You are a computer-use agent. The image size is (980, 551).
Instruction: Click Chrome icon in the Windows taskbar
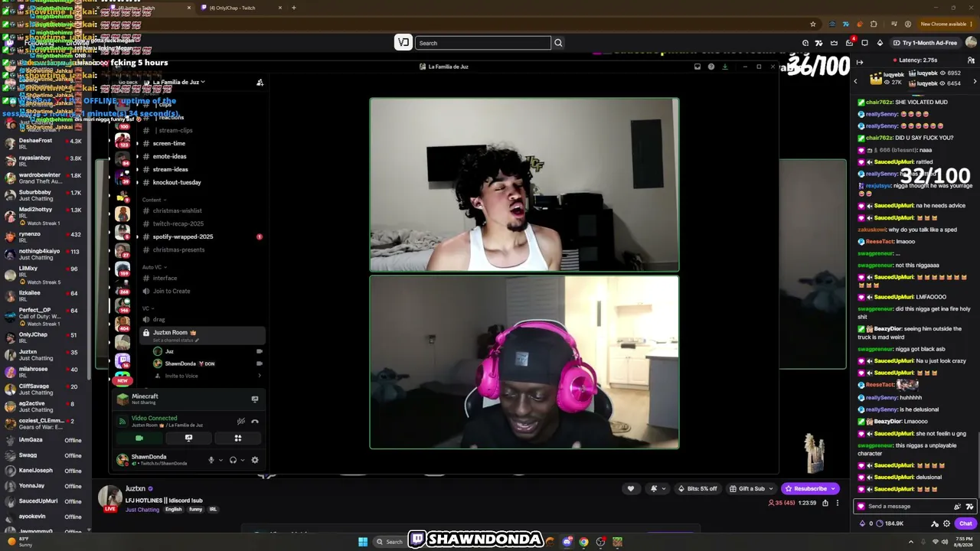583,542
